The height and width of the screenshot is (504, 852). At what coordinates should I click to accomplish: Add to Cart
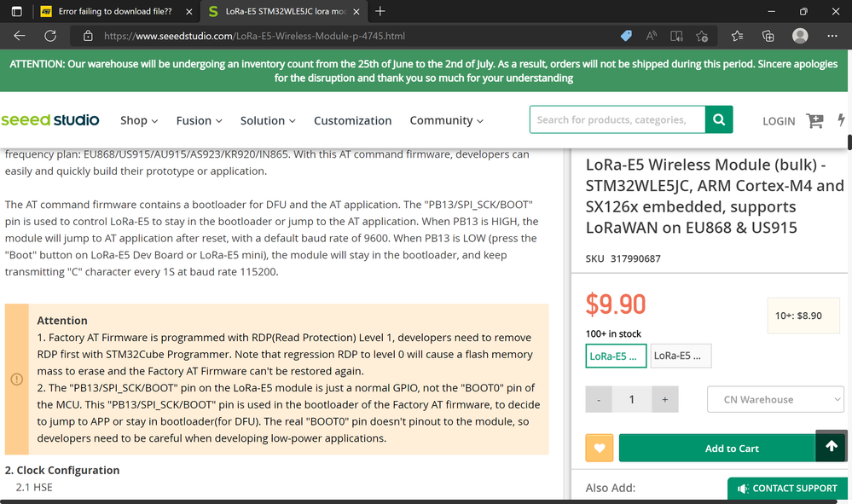coord(732,448)
